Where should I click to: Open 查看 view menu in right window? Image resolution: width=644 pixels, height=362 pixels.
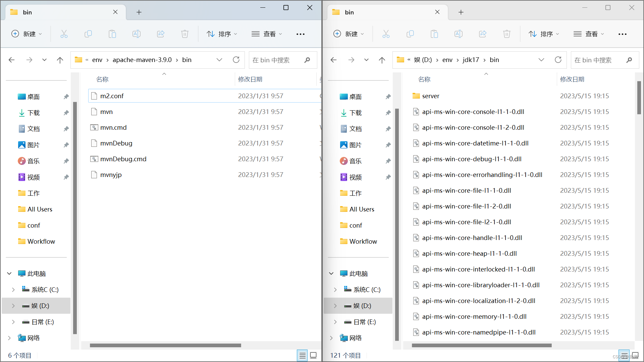tap(589, 34)
